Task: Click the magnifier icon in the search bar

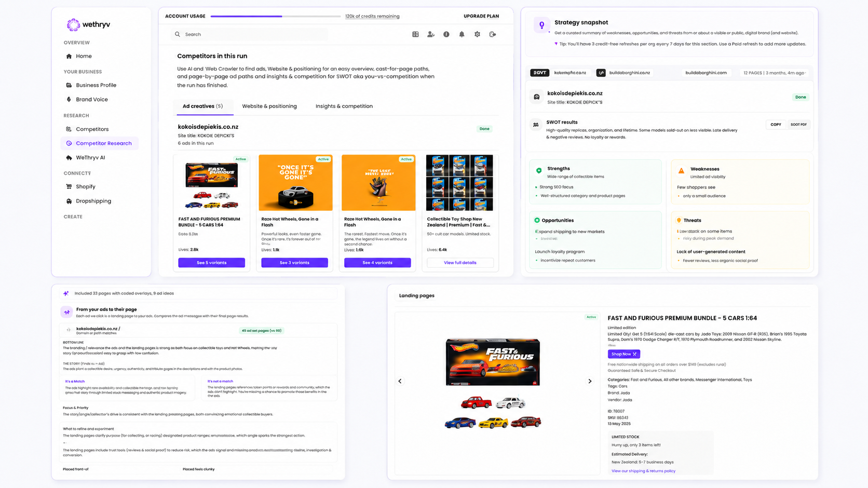Action: (178, 34)
